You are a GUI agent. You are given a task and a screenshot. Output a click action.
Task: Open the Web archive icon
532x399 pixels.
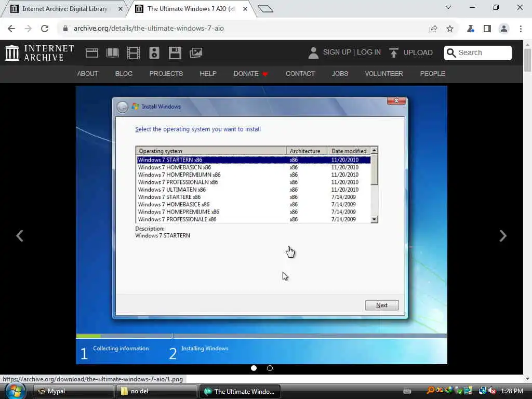coord(91,53)
